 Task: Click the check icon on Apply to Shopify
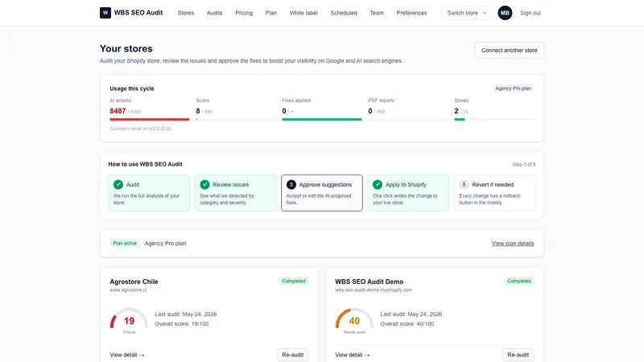click(x=378, y=185)
